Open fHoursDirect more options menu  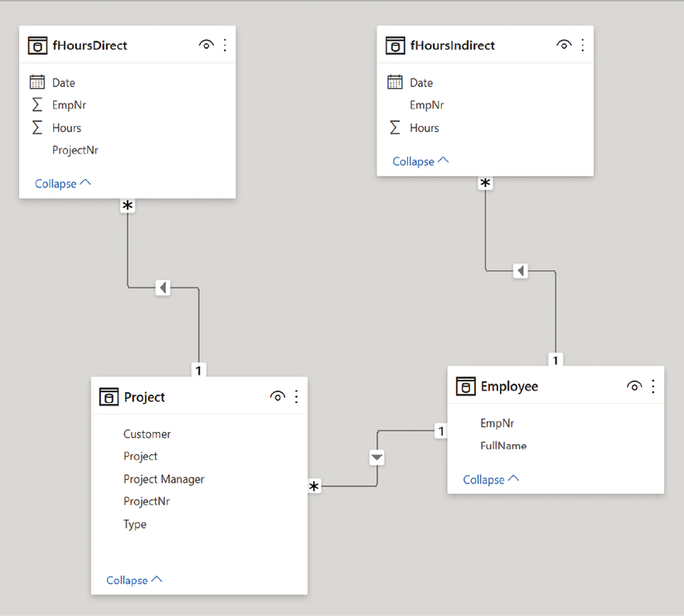point(225,45)
